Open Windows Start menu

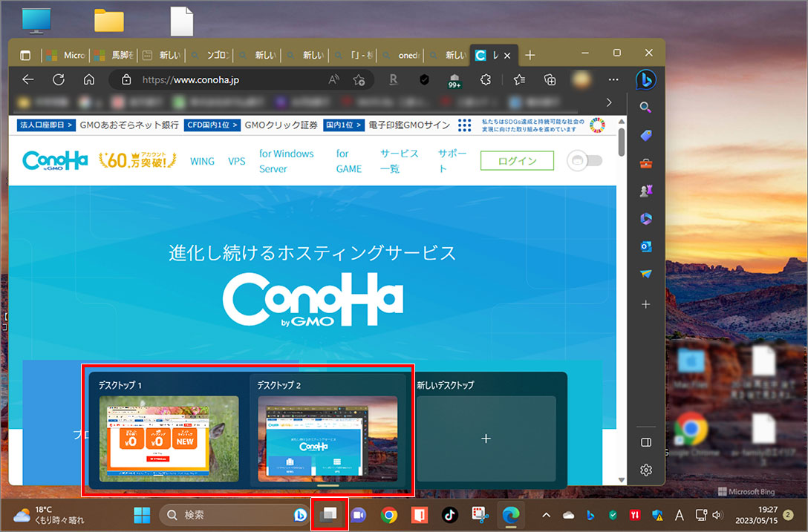142,515
